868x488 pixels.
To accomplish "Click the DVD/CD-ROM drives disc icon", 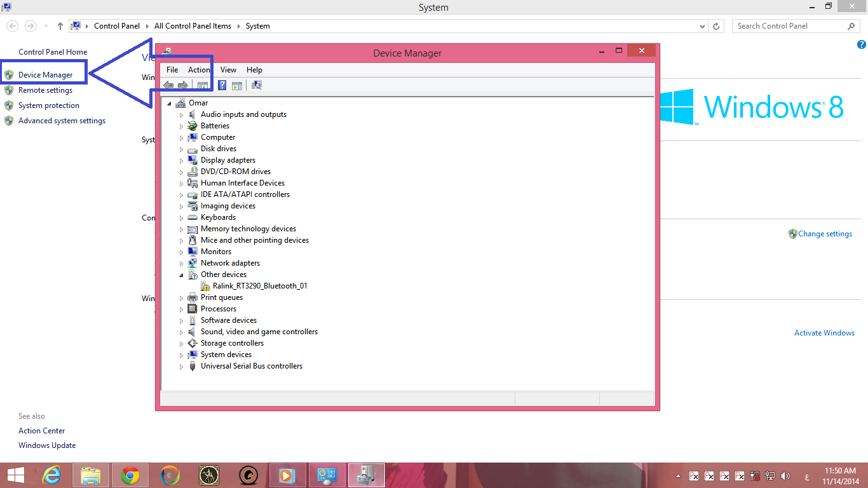I will click(193, 172).
